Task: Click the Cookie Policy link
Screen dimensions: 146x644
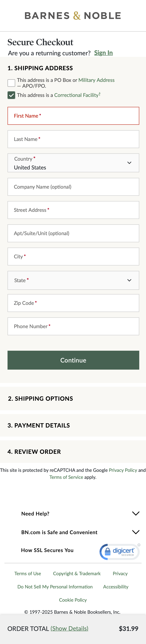Action: click(x=73, y=600)
